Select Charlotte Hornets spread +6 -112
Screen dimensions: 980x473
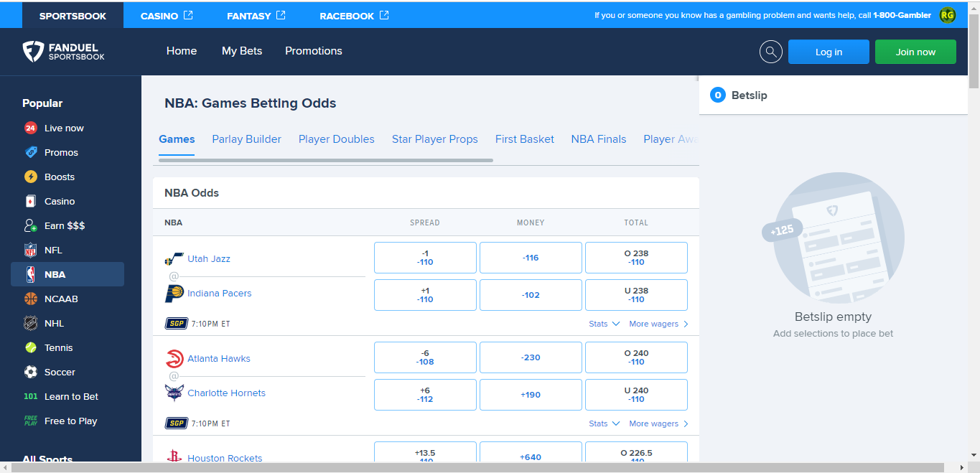click(425, 395)
